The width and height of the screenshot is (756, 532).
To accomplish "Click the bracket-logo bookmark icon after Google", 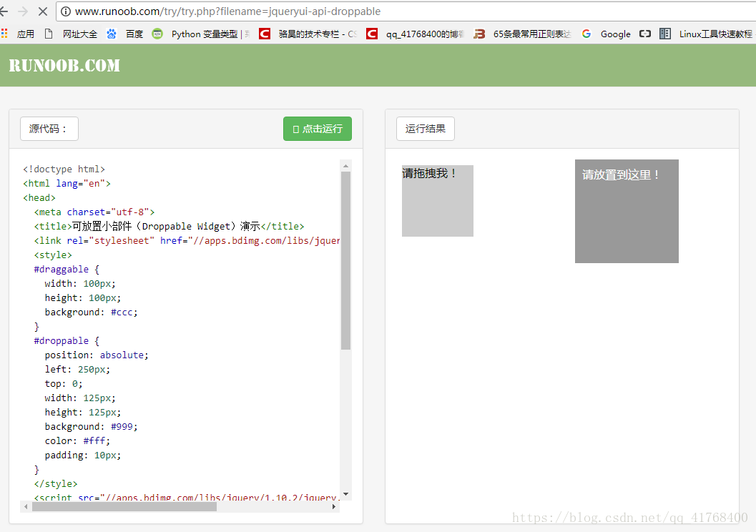I will (x=644, y=34).
